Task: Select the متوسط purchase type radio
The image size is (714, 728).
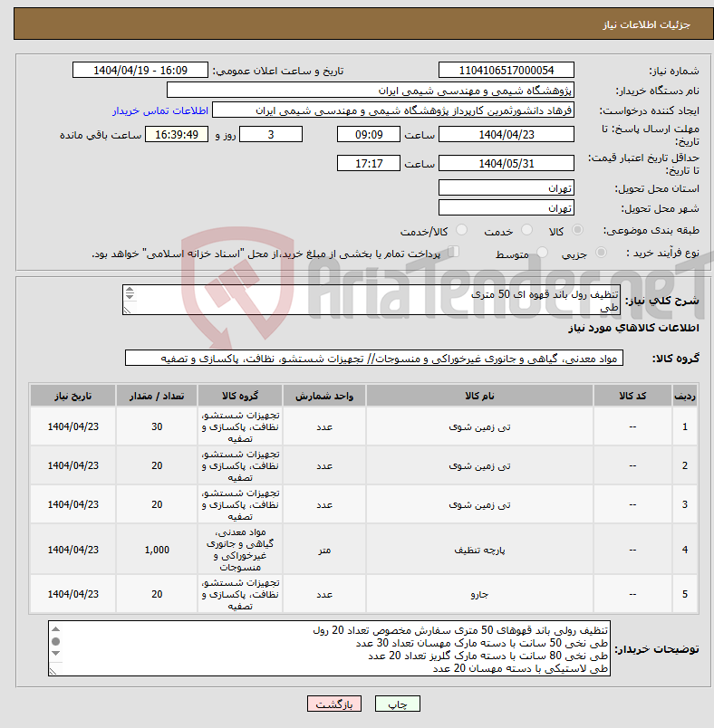Action: coord(542,253)
